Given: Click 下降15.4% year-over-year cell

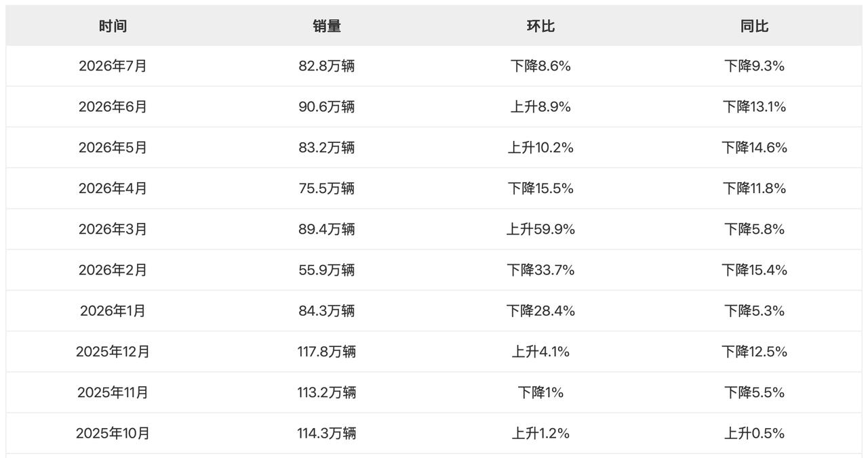Looking at the screenshot, I should 754,270.
